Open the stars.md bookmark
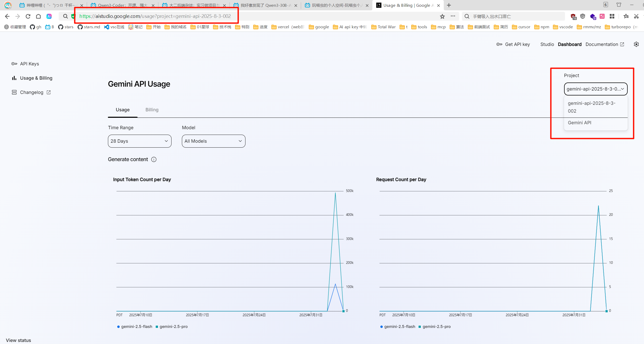Image resolution: width=644 pixels, height=344 pixels. (x=89, y=27)
